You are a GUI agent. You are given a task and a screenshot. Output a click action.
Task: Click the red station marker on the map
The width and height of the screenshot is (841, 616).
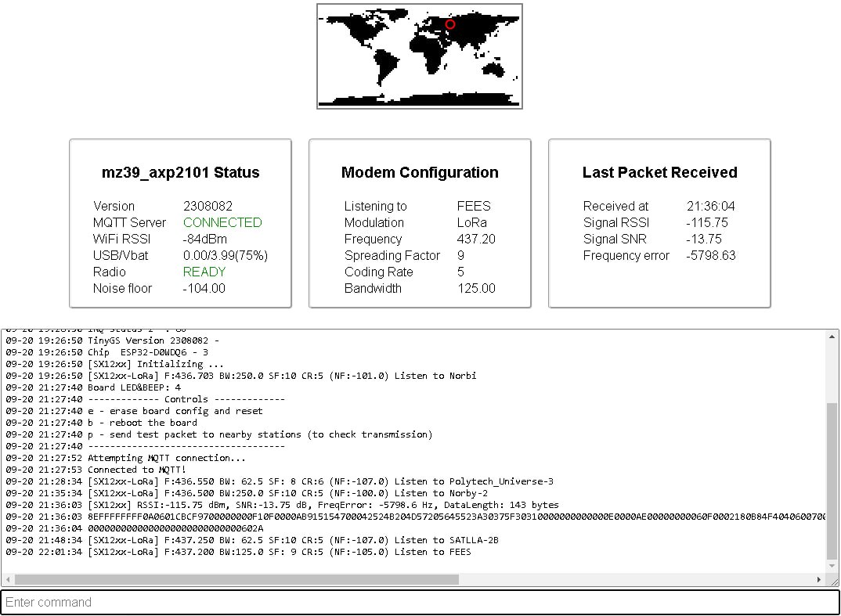450,24
